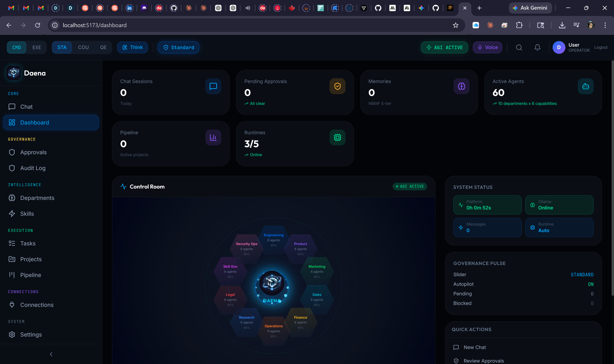Image resolution: width=614 pixels, height=364 pixels.
Task: Open Departments in the sidebar
Action: pos(37,198)
